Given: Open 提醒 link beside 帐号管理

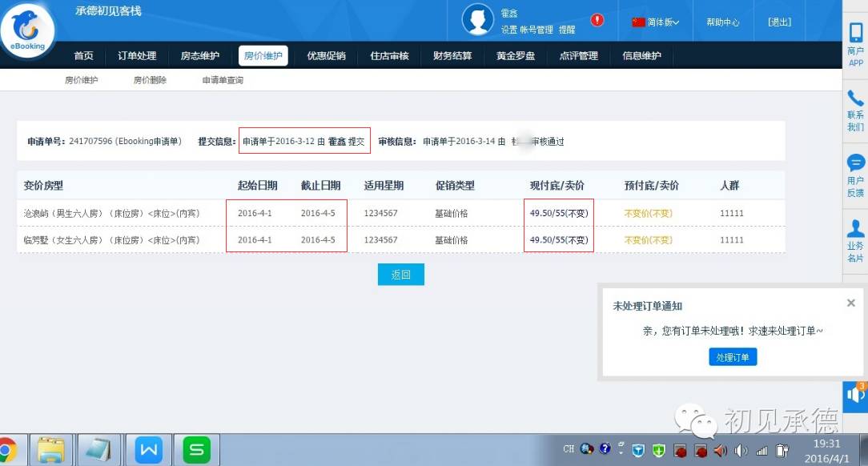Looking at the screenshot, I should [567, 30].
